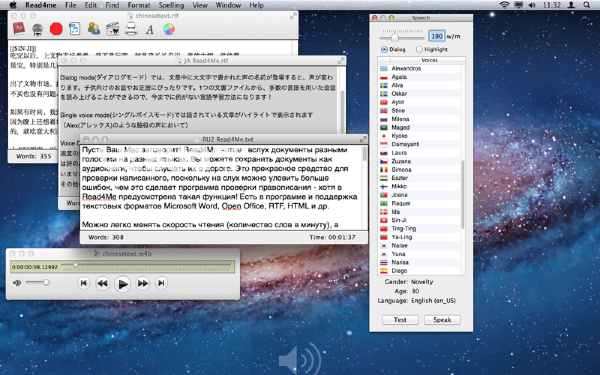Click the Wi-Fi icon in menu bar
Viewport: 600px width, 375px height.
(x=505, y=5)
